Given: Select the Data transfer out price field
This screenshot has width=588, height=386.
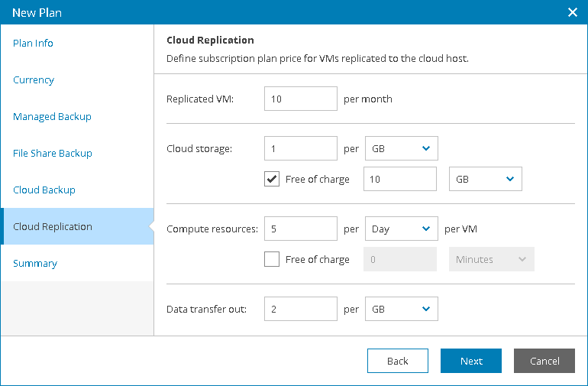Looking at the screenshot, I should 301,309.
